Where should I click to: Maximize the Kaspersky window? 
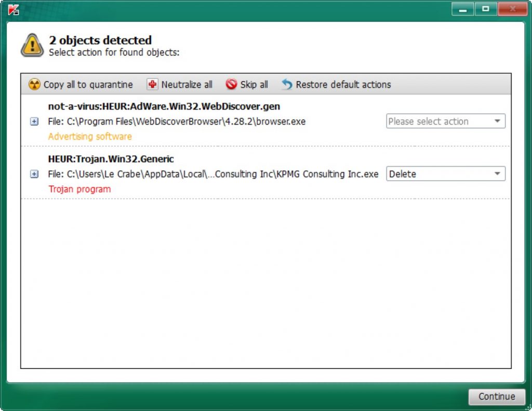pos(486,9)
